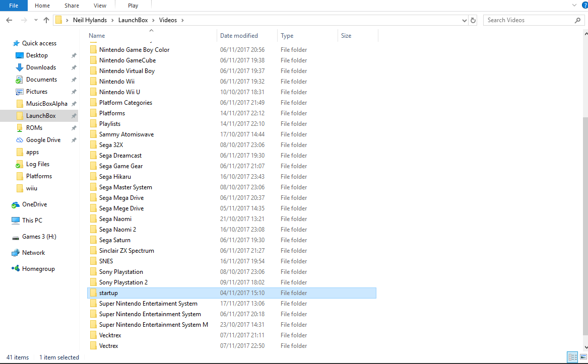The image size is (588, 364).
Task: Open the View ribbon tab
Action: tap(100, 6)
